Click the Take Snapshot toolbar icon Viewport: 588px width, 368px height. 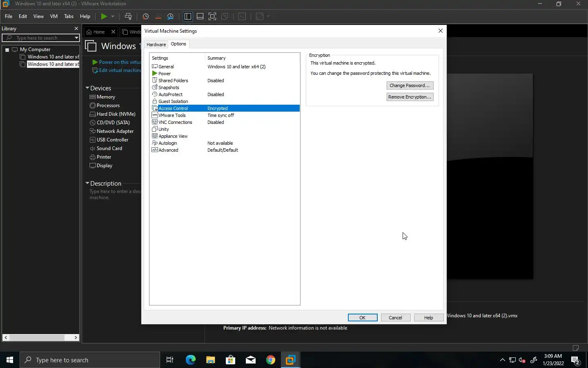click(x=145, y=16)
